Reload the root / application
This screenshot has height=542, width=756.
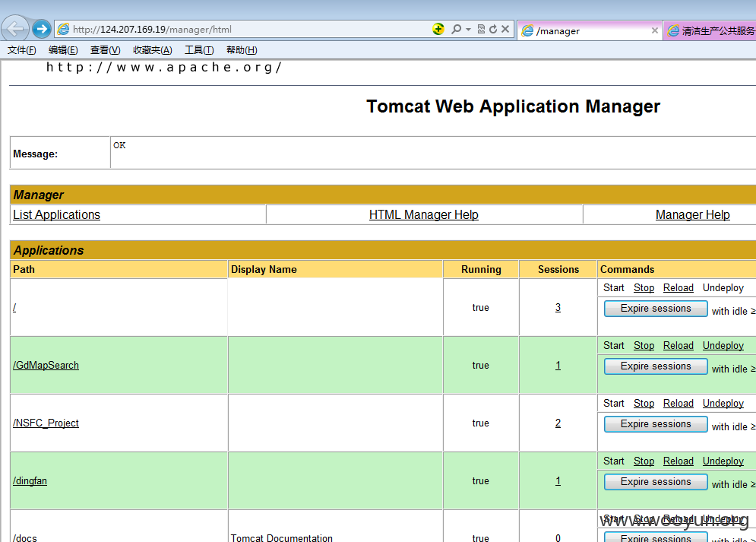click(678, 288)
